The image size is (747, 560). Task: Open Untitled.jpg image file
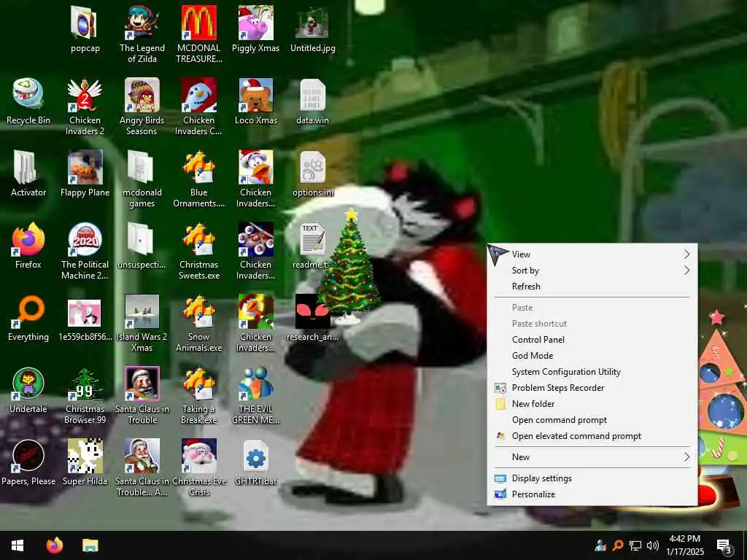pyautogui.click(x=312, y=23)
